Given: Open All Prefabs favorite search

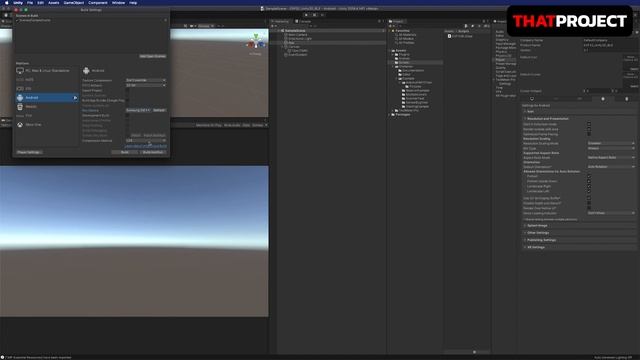Looking at the screenshot, I should click(404, 42).
